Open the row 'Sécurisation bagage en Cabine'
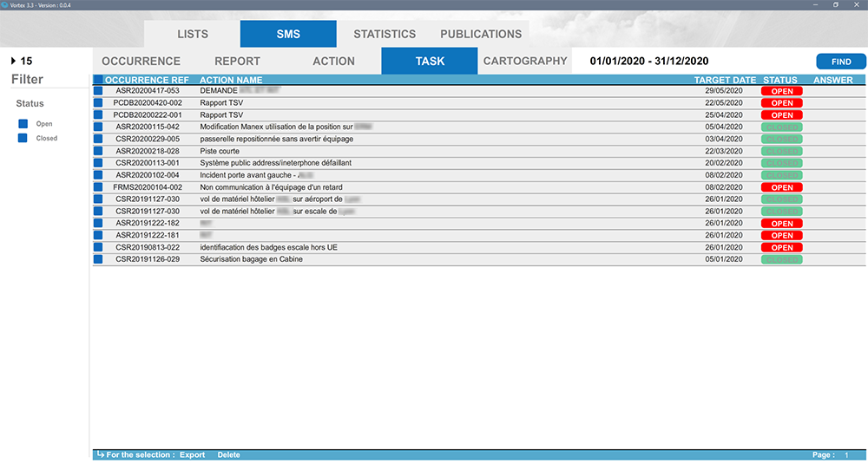The height and width of the screenshot is (470, 868). [251, 259]
